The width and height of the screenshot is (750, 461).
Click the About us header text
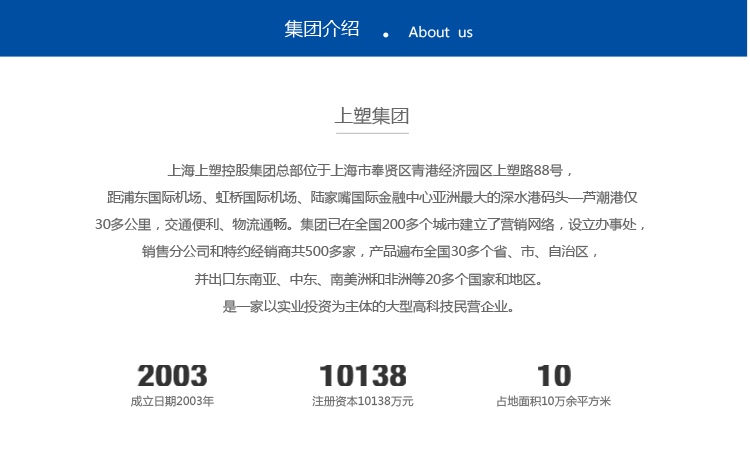[x=440, y=33]
